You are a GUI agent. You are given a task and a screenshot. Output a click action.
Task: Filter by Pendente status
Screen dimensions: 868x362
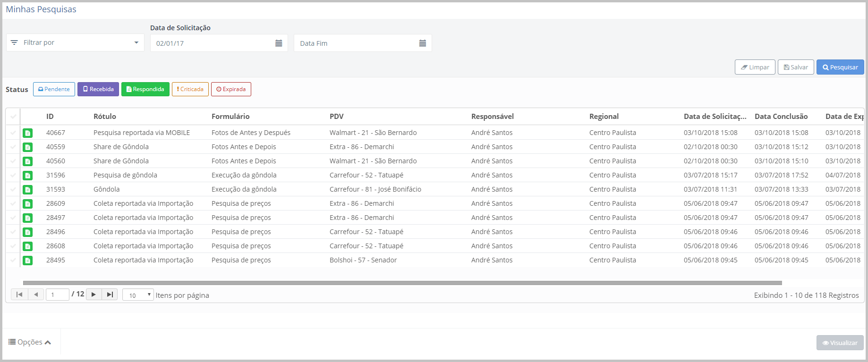tap(54, 89)
